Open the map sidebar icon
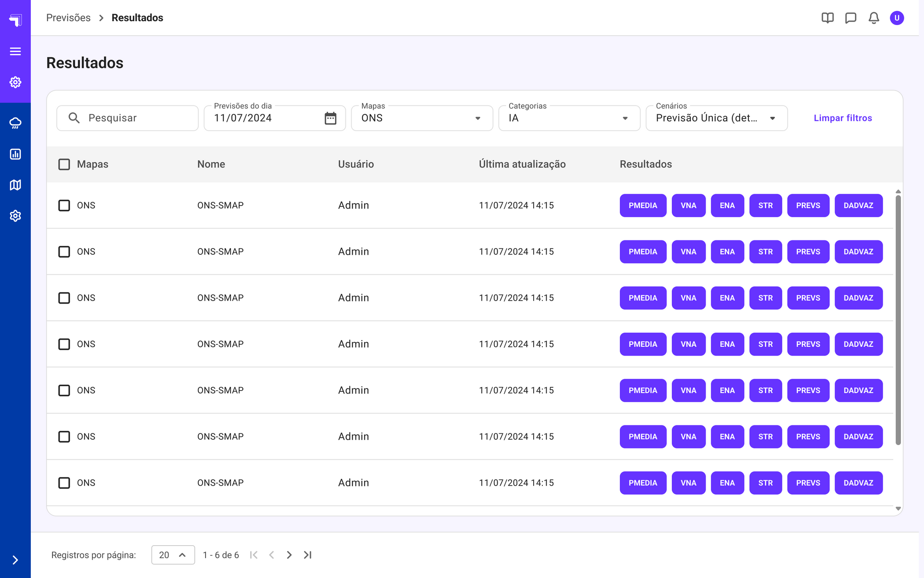924x578 pixels. 15,185
